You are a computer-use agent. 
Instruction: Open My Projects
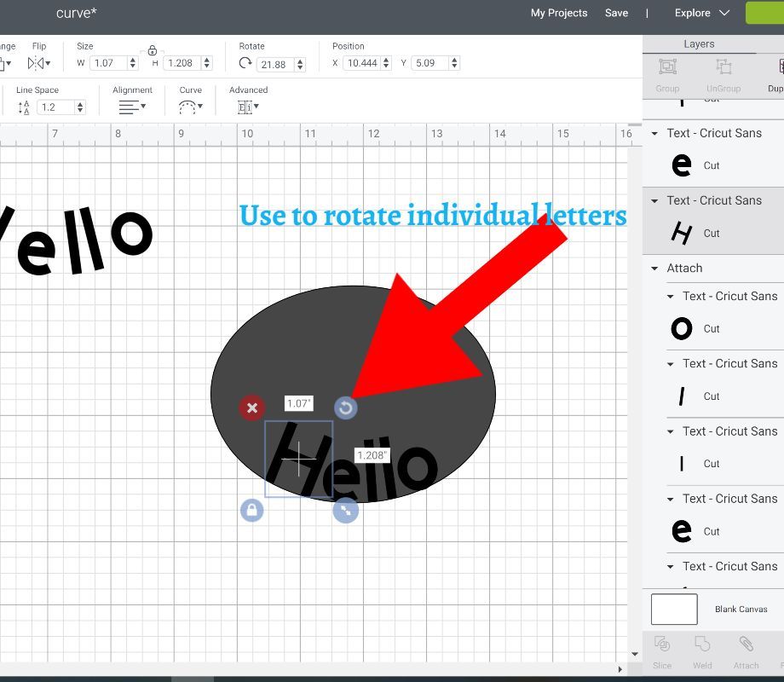point(559,13)
